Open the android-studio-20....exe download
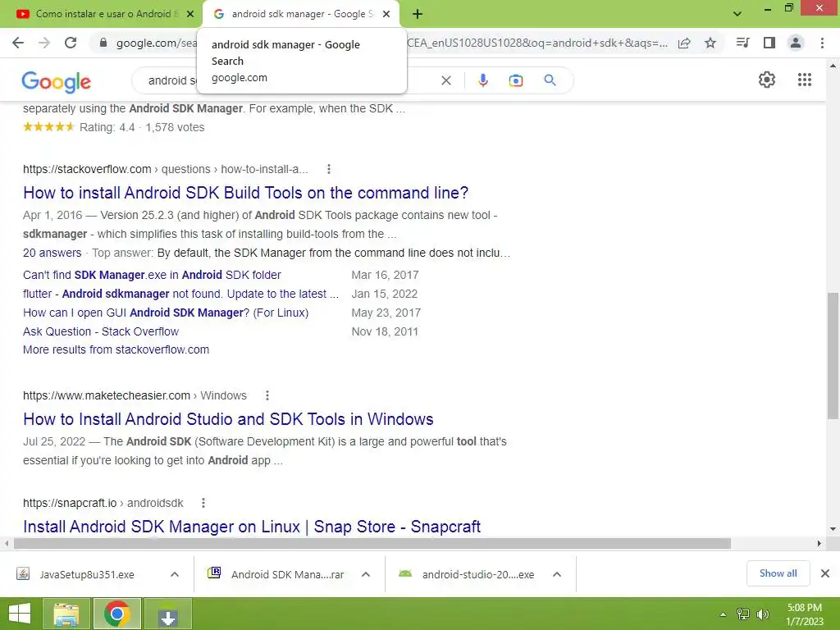The height and width of the screenshot is (630, 840). (x=478, y=574)
